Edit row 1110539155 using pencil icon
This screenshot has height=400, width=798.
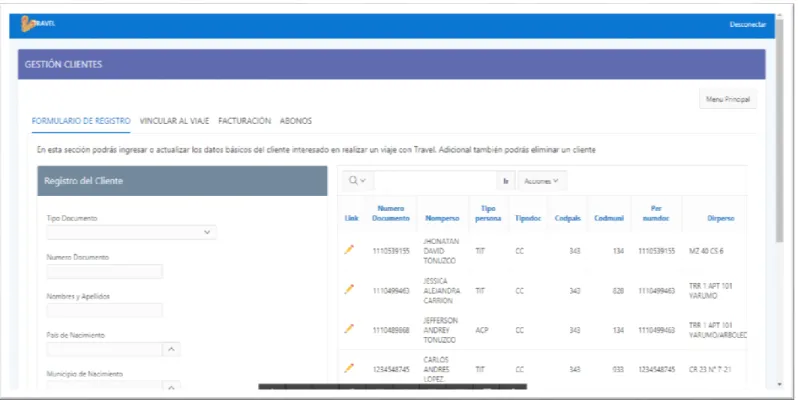349,249
